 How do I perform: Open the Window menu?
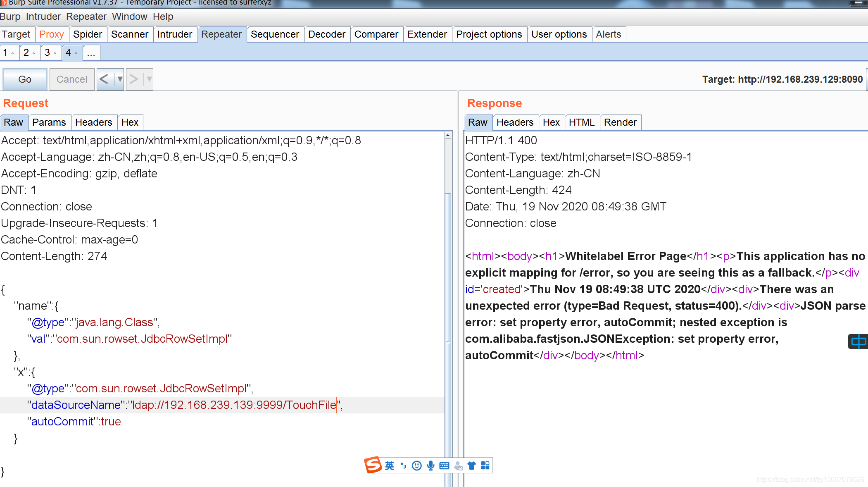point(130,17)
